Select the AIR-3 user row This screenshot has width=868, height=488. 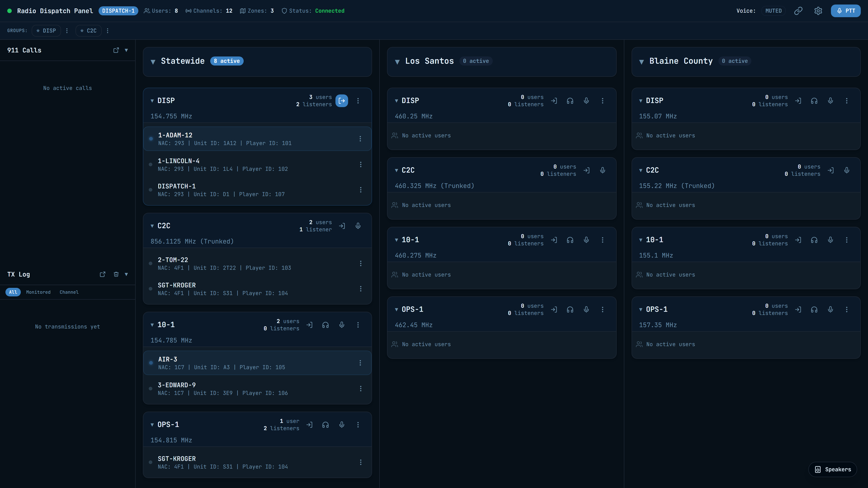point(257,363)
